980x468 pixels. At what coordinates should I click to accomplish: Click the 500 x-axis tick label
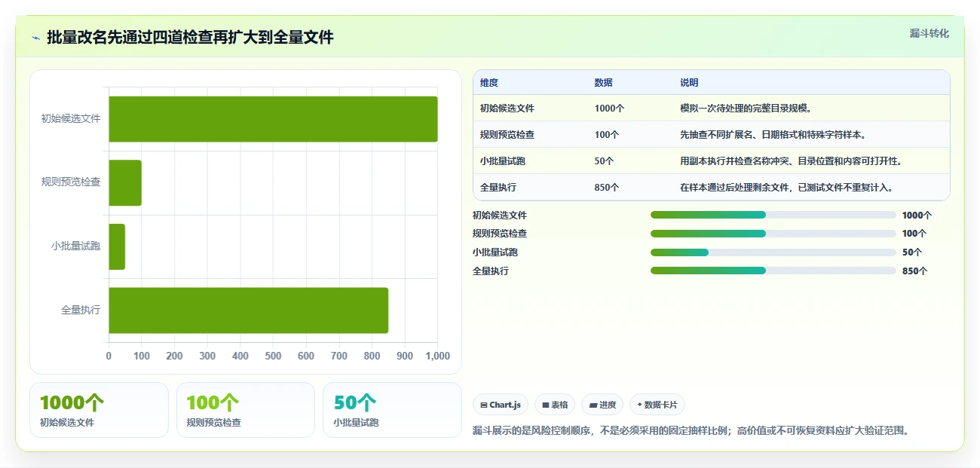273,356
